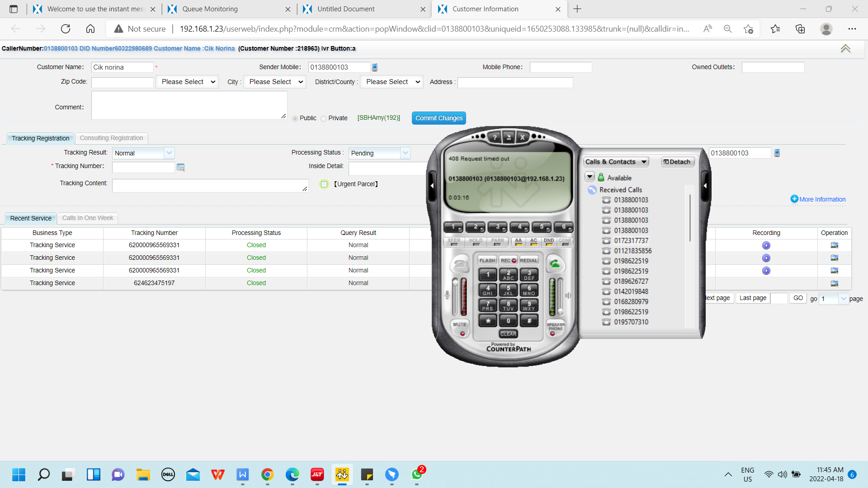Toggle the DND button on softphone
The width and height of the screenshot is (868, 488).
point(549,242)
